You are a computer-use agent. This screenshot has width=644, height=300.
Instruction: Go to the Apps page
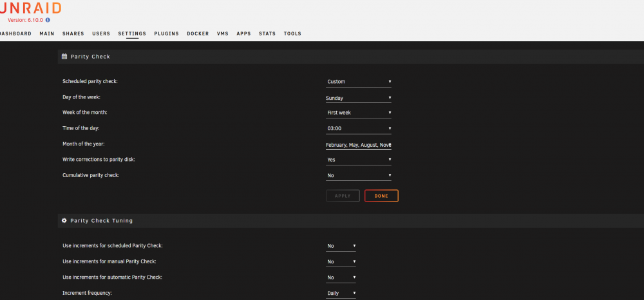pyautogui.click(x=243, y=33)
